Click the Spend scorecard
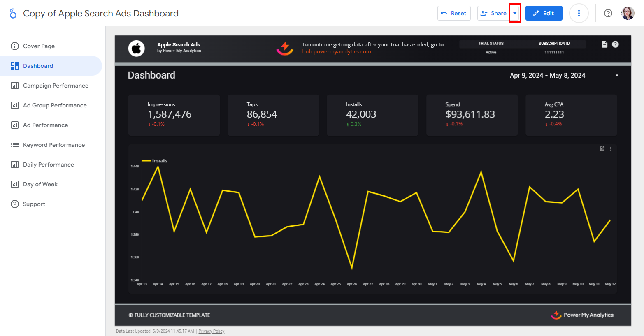 point(472,115)
